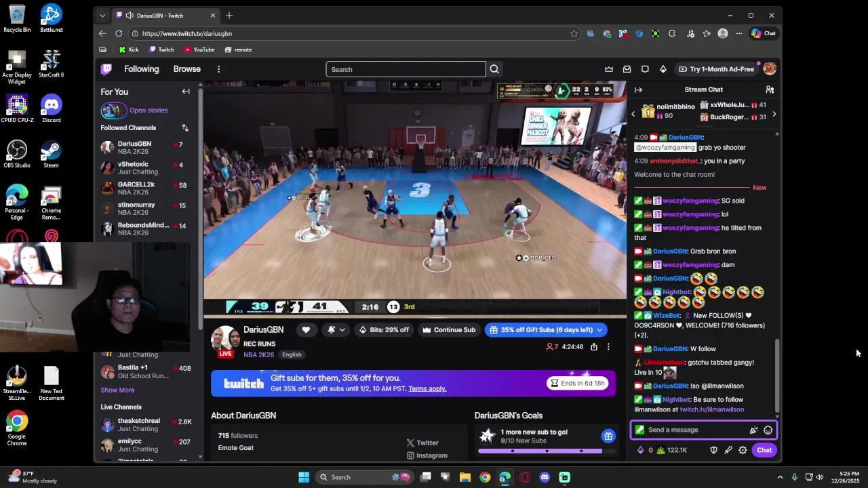Viewport: 868px width, 488px height.
Task: Open channel points balance 122.1K
Action: [672, 450]
